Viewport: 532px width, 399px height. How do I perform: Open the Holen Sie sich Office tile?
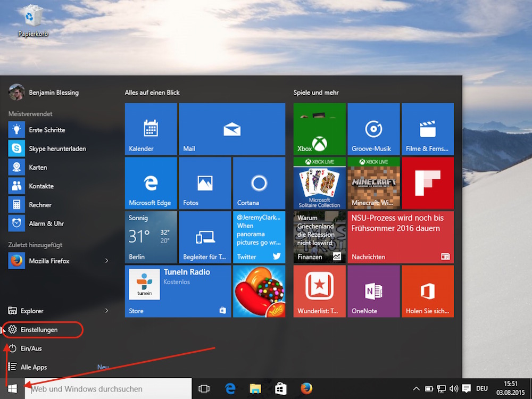(428, 292)
